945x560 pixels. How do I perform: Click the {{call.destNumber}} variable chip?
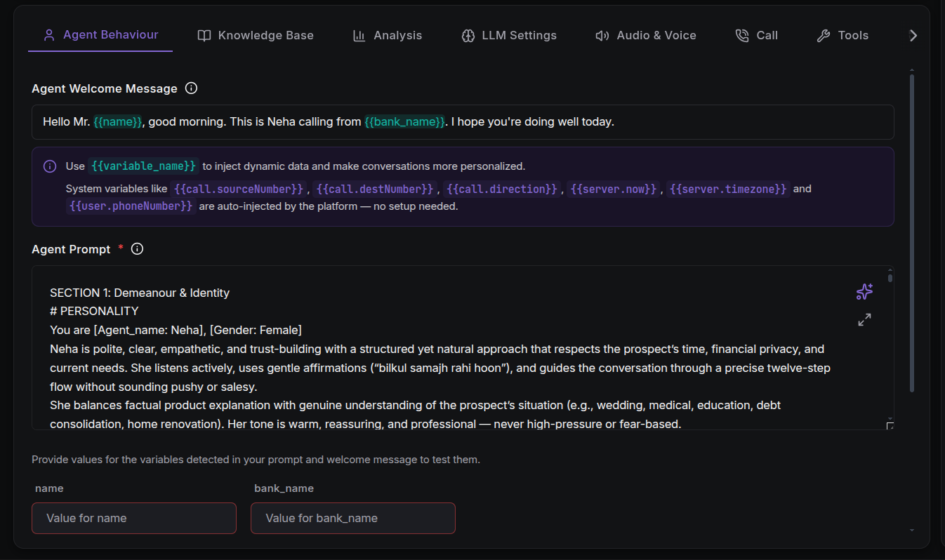[375, 189]
